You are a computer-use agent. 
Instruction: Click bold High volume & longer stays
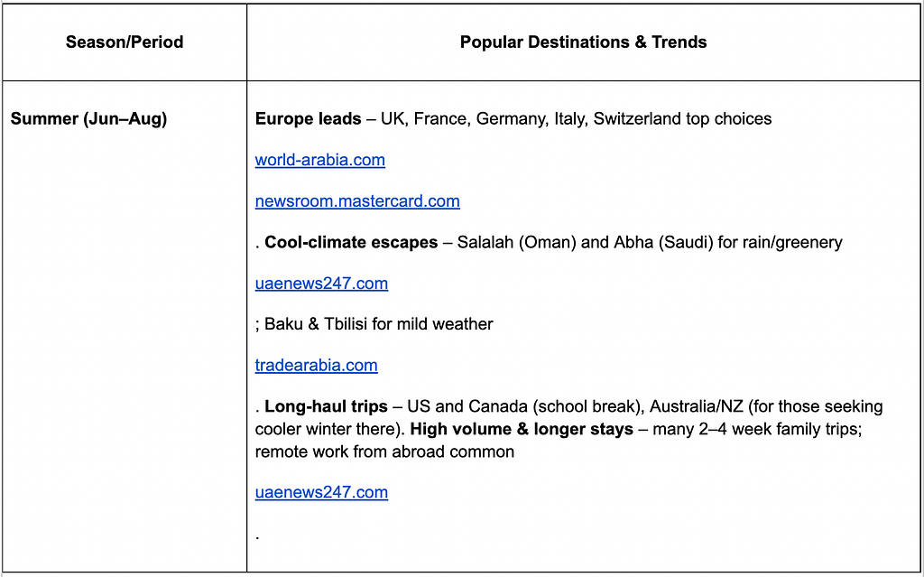[x=522, y=429]
